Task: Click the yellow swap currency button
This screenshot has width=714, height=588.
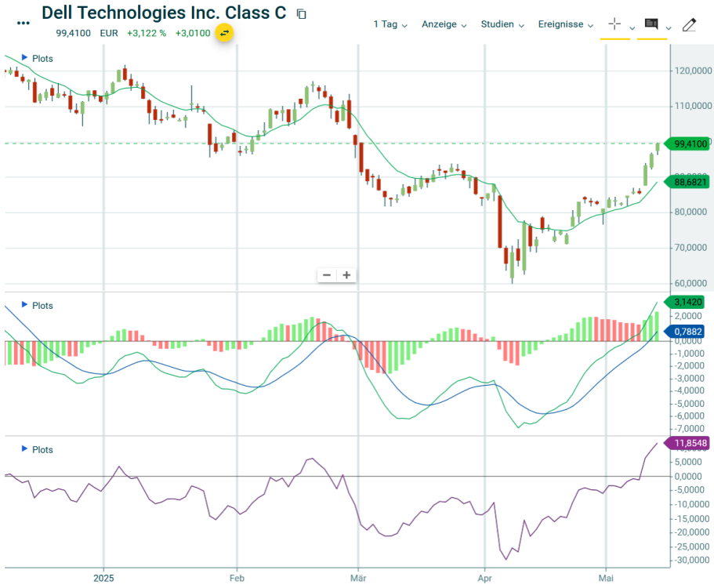Action: [224, 33]
